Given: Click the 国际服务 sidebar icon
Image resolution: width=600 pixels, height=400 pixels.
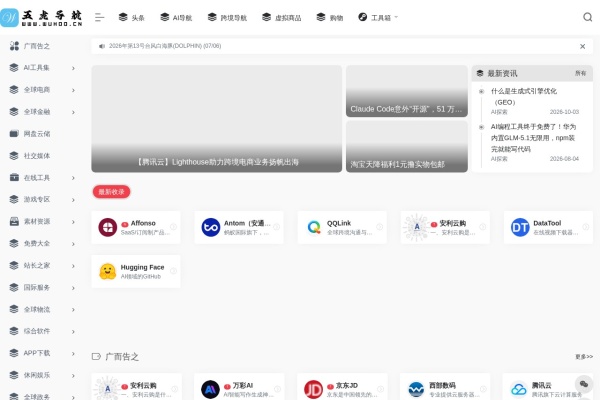Looking at the screenshot, I should [x=14, y=287].
